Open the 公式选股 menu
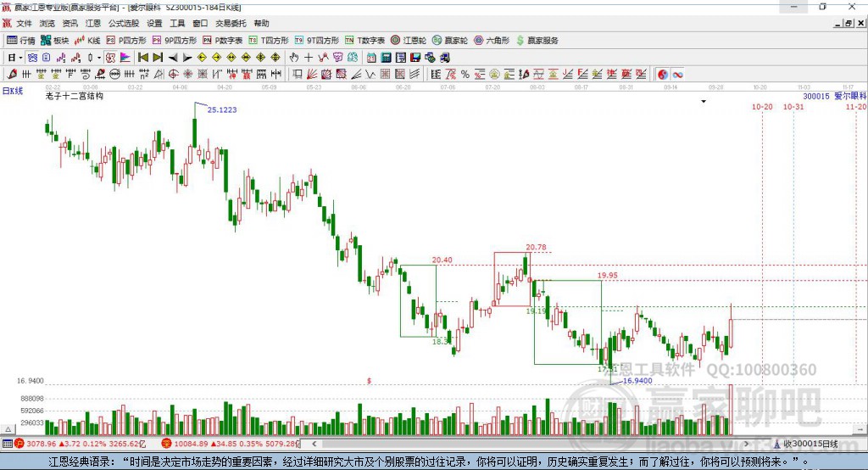This screenshot has width=868, height=470. [124, 23]
